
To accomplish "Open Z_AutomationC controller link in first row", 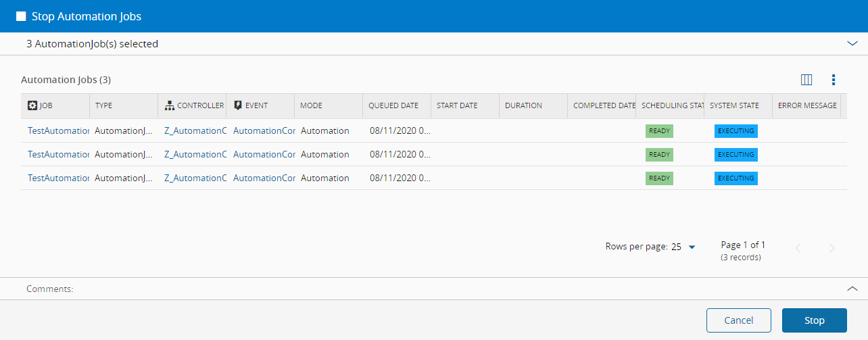I will [x=195, y=130].
